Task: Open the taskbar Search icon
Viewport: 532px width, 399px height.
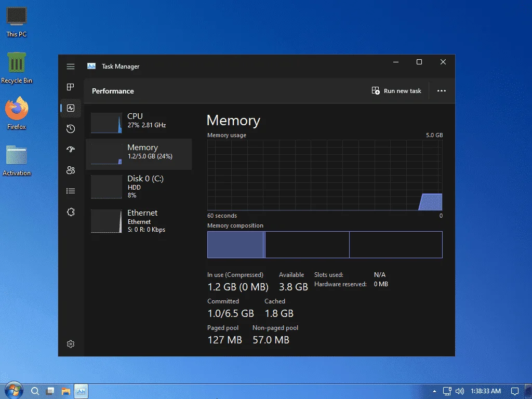Action: tap(35, 391)
